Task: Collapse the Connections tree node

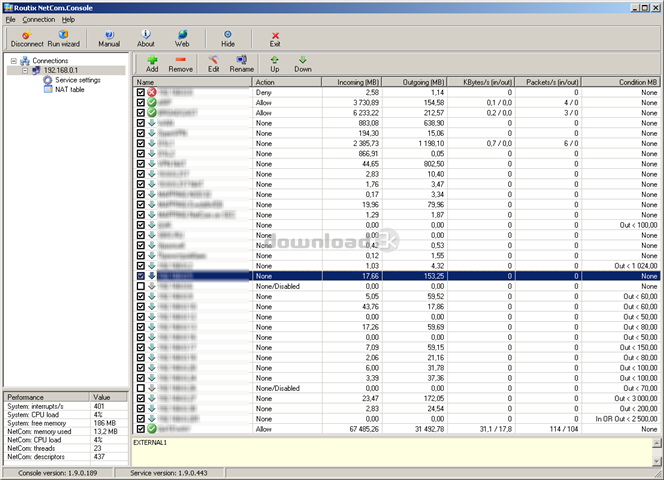Action: 14,61
